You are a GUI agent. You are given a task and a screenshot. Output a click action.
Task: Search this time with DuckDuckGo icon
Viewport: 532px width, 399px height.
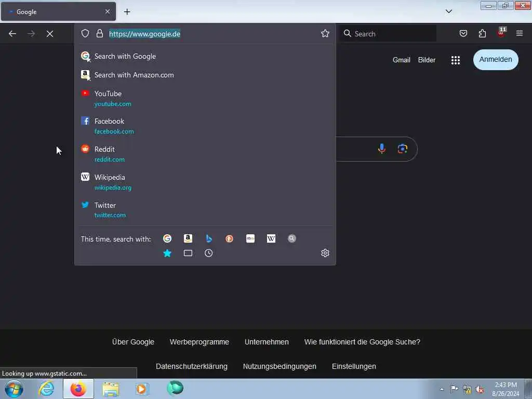pos(229,238)
